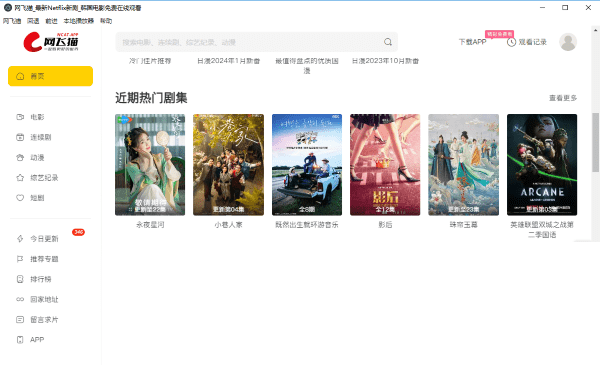Open the 影后 poster
This screenshot has width=600, height=365.
point(385,165)
